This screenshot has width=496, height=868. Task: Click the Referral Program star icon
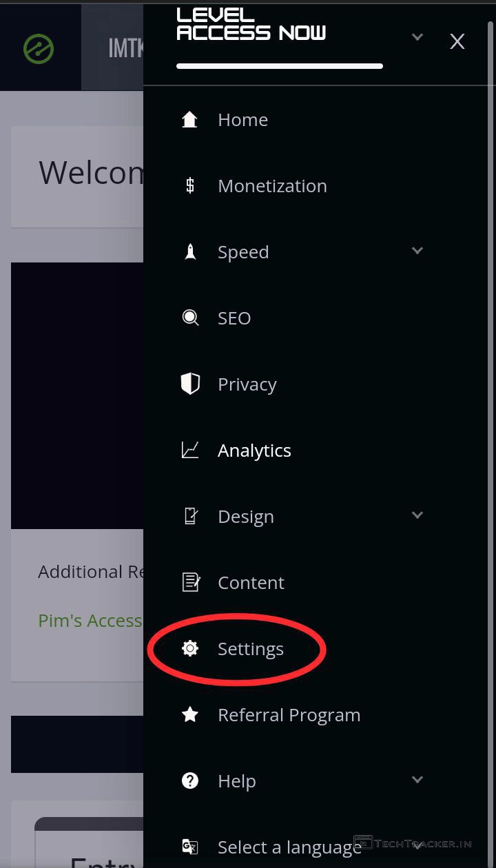click(x=190, y=714)
